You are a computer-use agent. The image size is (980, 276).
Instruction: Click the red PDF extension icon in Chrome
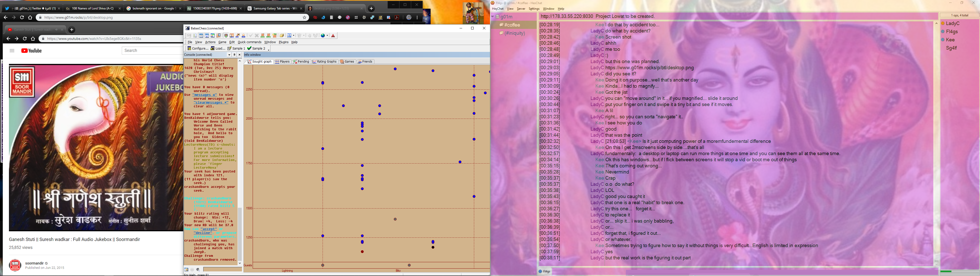397,18
